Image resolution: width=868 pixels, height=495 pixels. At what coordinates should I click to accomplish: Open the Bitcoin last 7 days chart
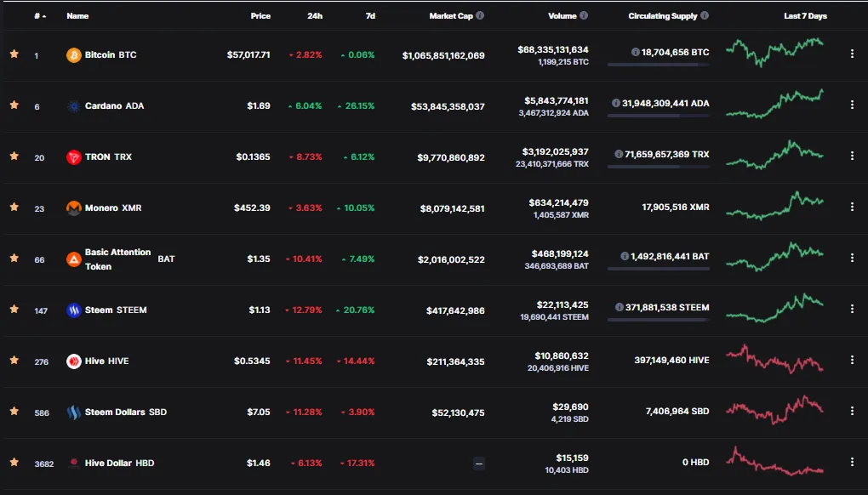pyautogui.click(x=774, y=52)
